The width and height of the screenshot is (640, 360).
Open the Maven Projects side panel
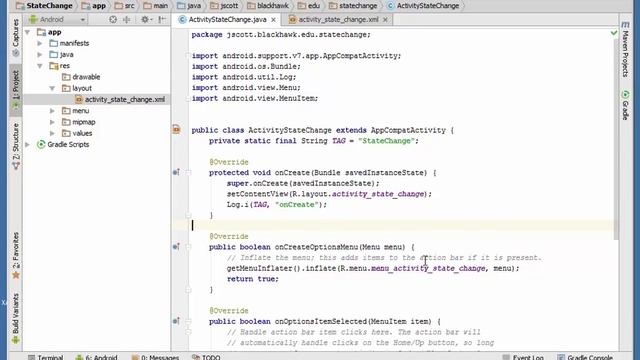coord(625,50)
